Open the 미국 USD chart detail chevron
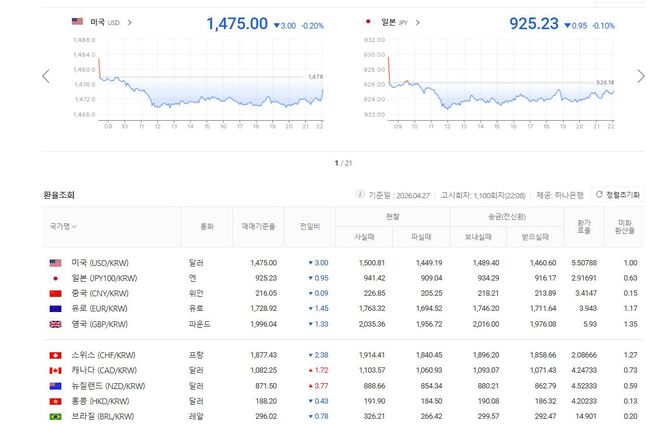650x424 pixels. [131, 21]
